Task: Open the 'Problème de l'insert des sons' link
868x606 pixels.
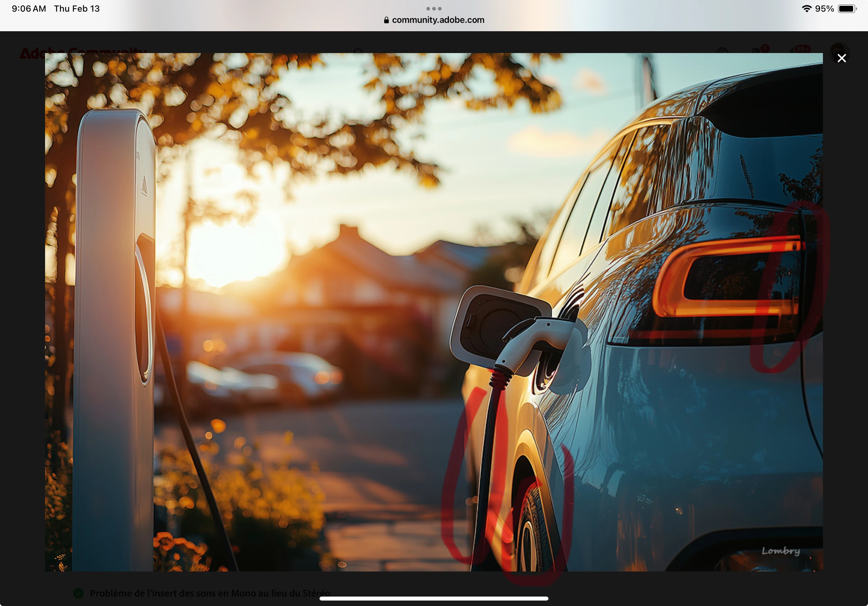Action: point(210,593)
